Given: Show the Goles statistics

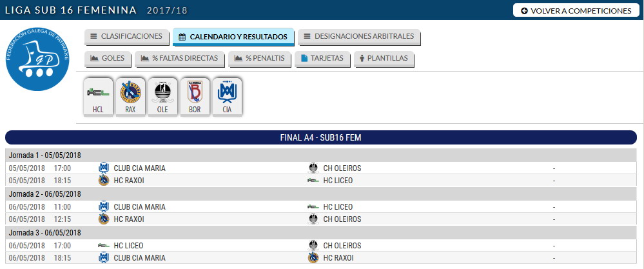Looking at the screenshot, I should [108, 59].
